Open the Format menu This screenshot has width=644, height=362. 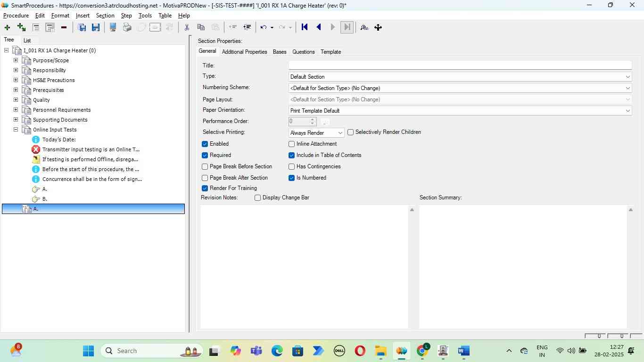60,16
